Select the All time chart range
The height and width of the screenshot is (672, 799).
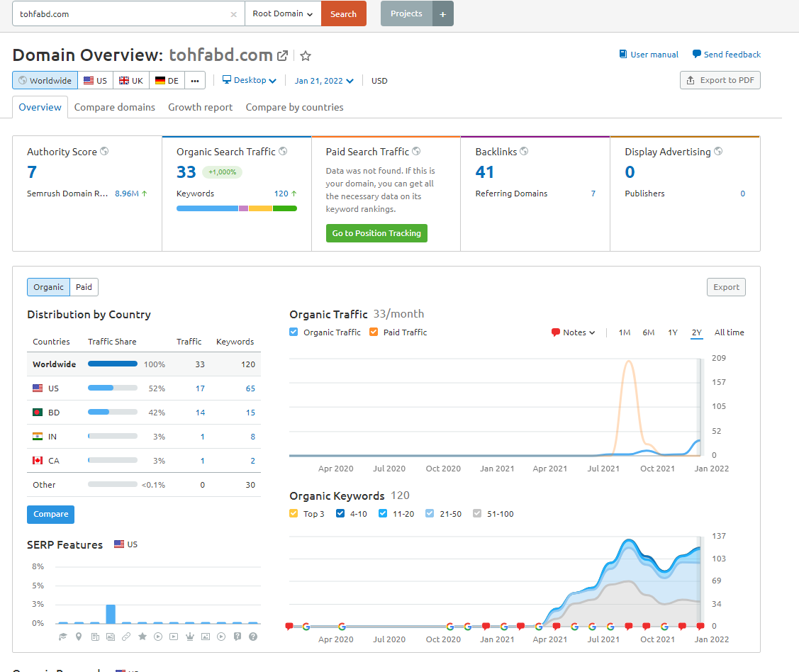[730, 332]
